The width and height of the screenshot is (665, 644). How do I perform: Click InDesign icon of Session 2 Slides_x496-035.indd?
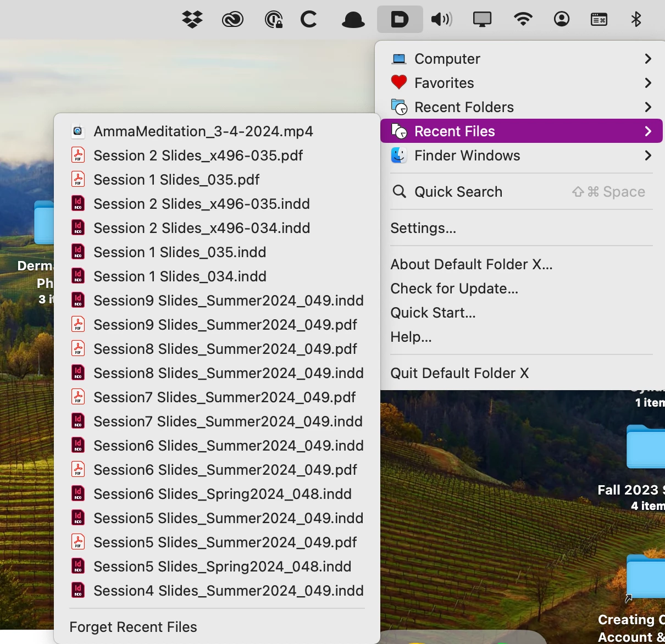pyautogui.click(x=78, y=204)
